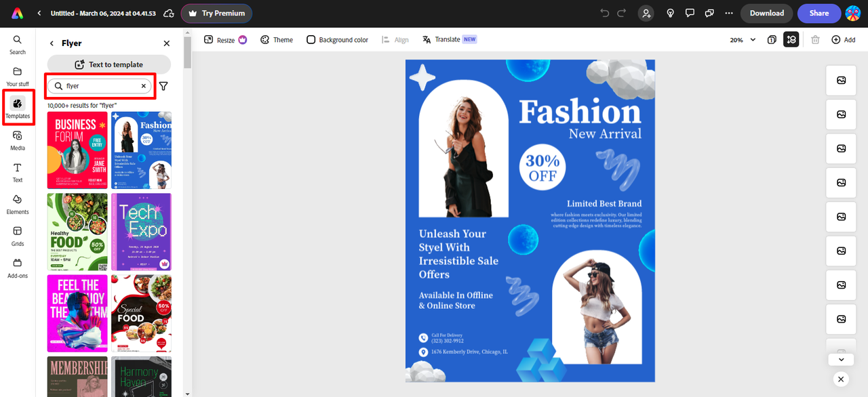Select the Healthy Food template thumbnail
Image resolution: width=868 pixels, height=397 pixels.
(x=77, y=232)
